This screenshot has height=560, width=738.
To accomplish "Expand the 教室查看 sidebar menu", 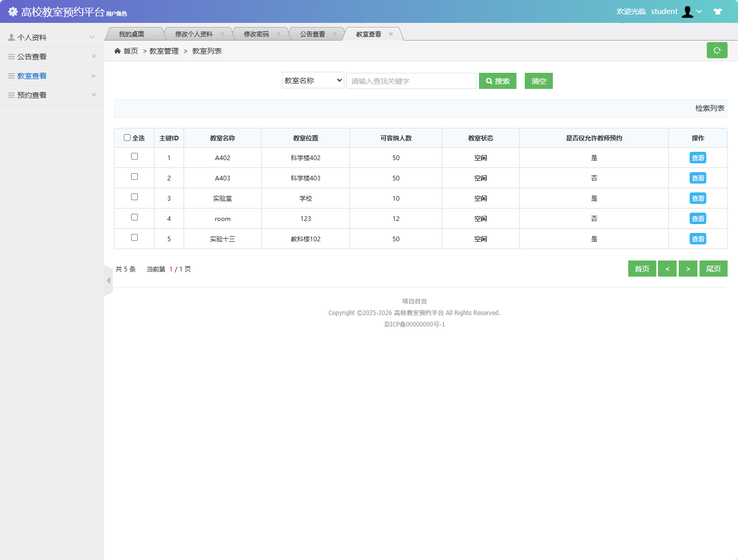I will [x=94, y=76].
